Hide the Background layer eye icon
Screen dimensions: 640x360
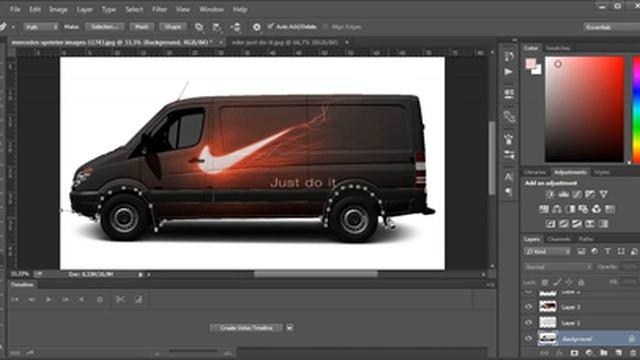pos(529,339)
